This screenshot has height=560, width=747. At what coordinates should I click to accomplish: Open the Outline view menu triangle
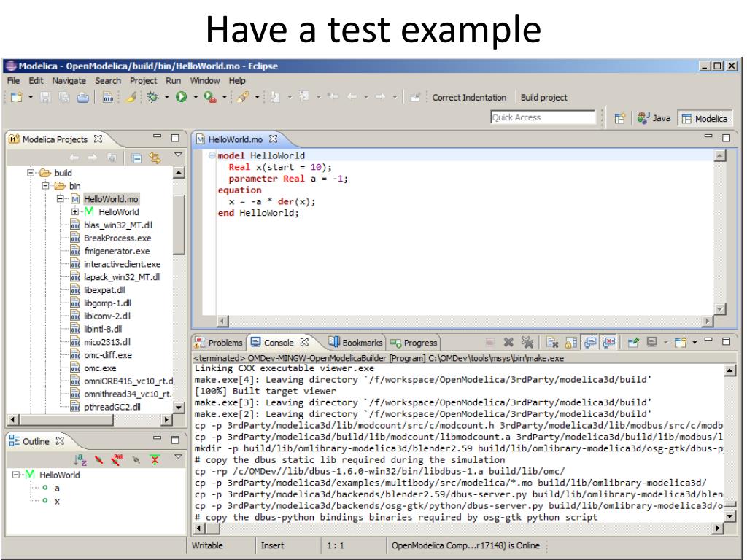tap(178, 456)
